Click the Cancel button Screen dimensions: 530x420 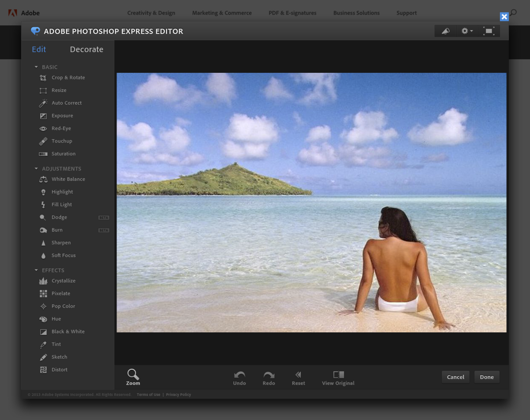click(455, 377)
